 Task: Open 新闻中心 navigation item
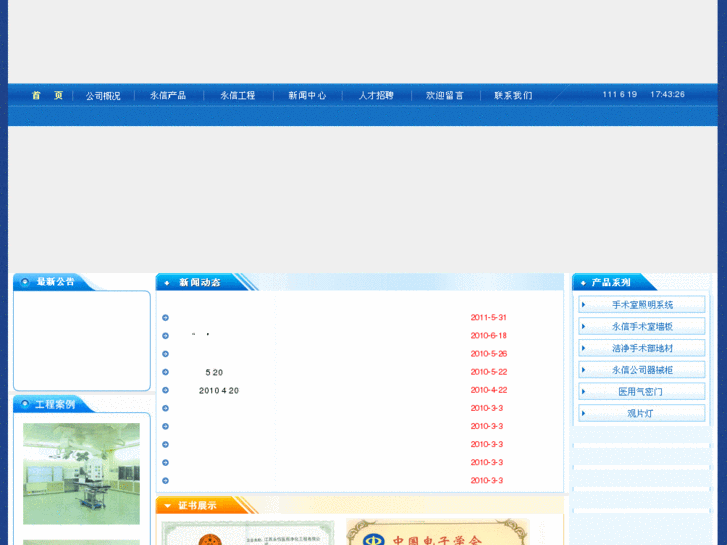[307, 96]
